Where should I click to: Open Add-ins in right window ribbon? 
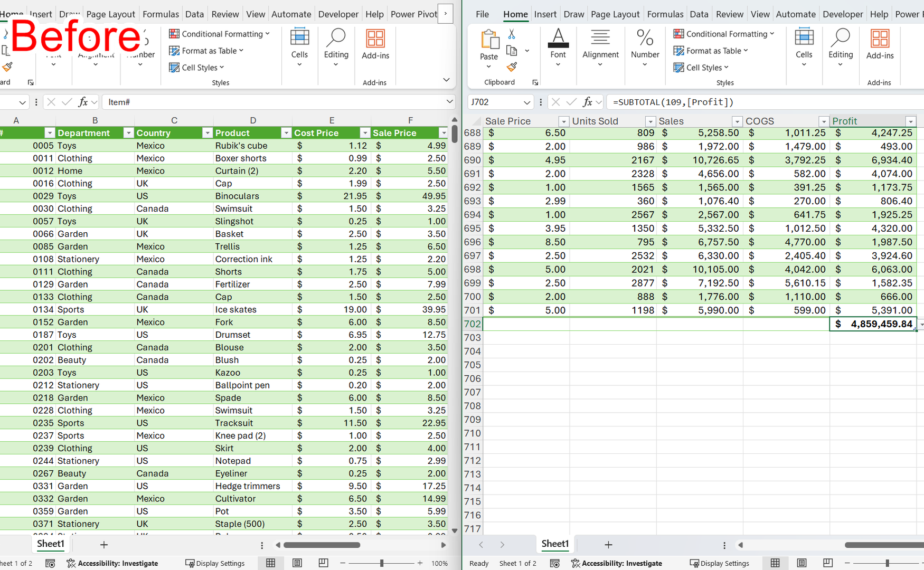point(880,45)
